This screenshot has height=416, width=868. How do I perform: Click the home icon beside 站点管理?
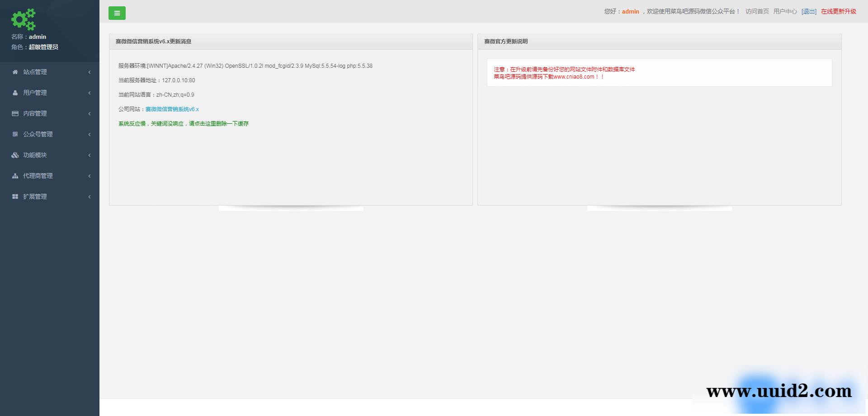point(15,72)
